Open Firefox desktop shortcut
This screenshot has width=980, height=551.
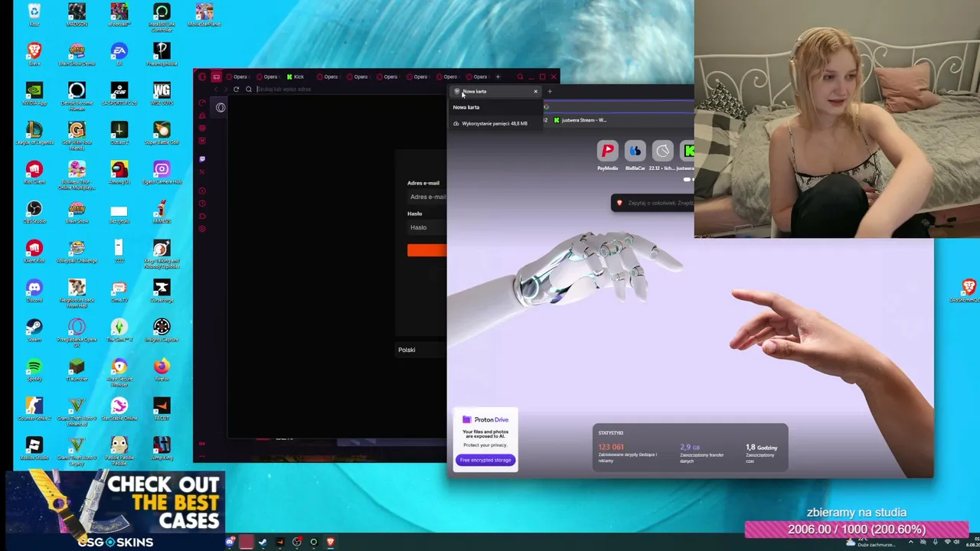(x=162, y=370)
